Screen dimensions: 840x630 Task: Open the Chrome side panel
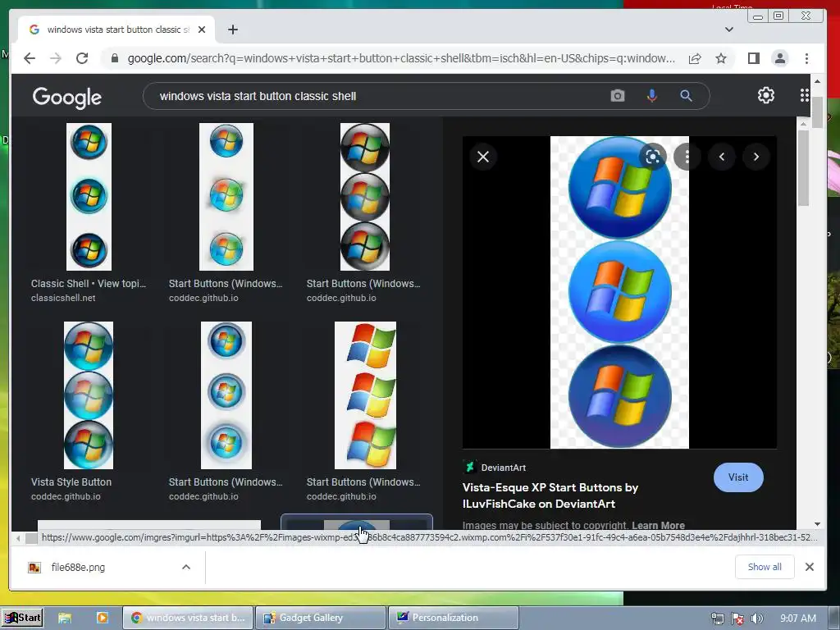pos(754,58)
